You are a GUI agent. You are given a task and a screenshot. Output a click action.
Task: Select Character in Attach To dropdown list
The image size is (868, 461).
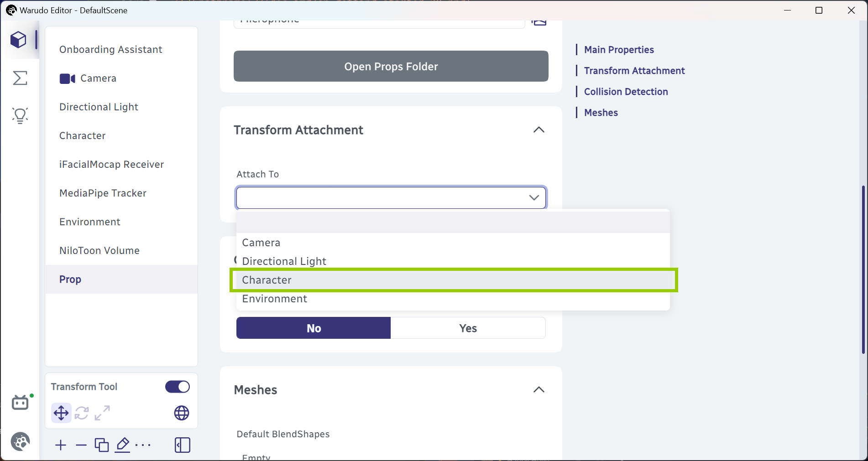coord(453,280)
